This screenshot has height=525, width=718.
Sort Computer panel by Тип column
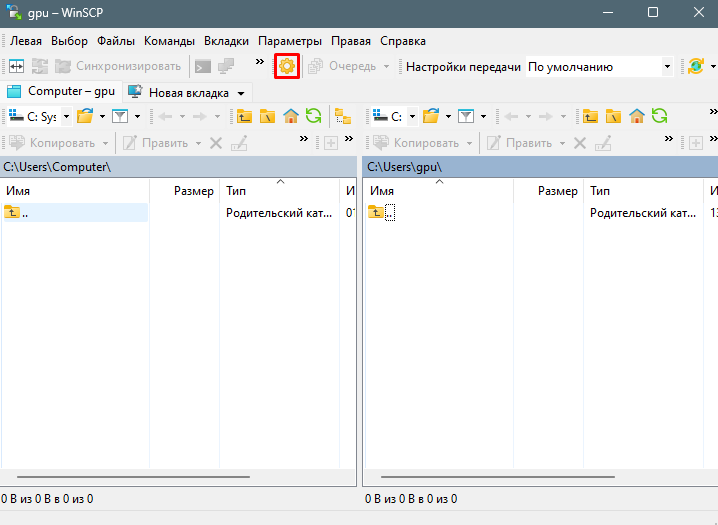[x=280, y=191]
